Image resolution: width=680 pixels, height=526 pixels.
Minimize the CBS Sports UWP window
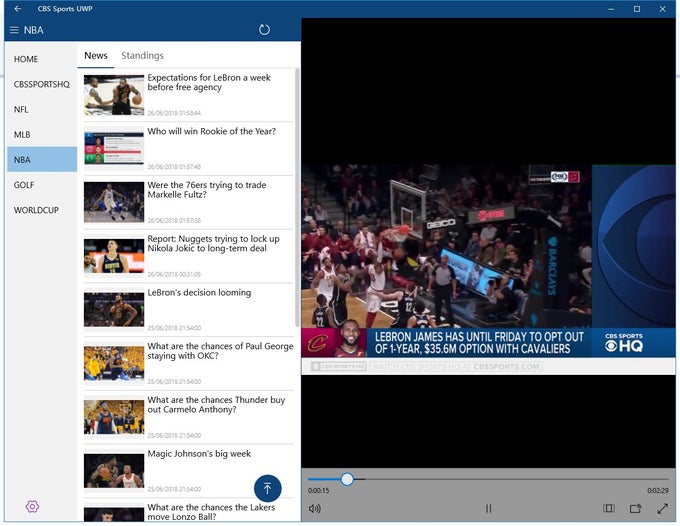(611, 9)
